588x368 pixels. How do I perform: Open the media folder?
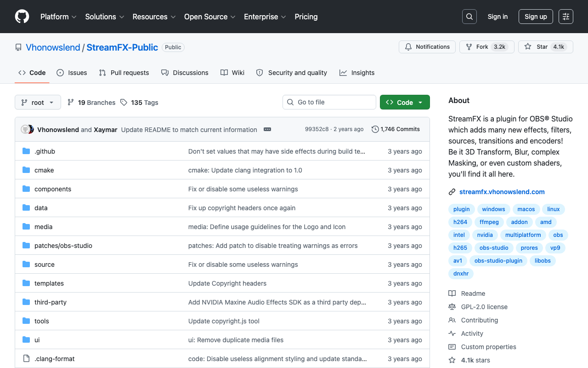click(x=43, y=227)
